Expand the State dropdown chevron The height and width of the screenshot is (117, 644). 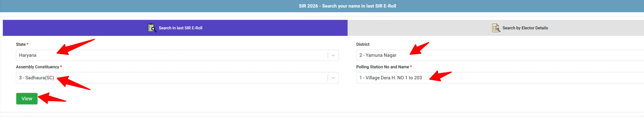tap(333, 55)
